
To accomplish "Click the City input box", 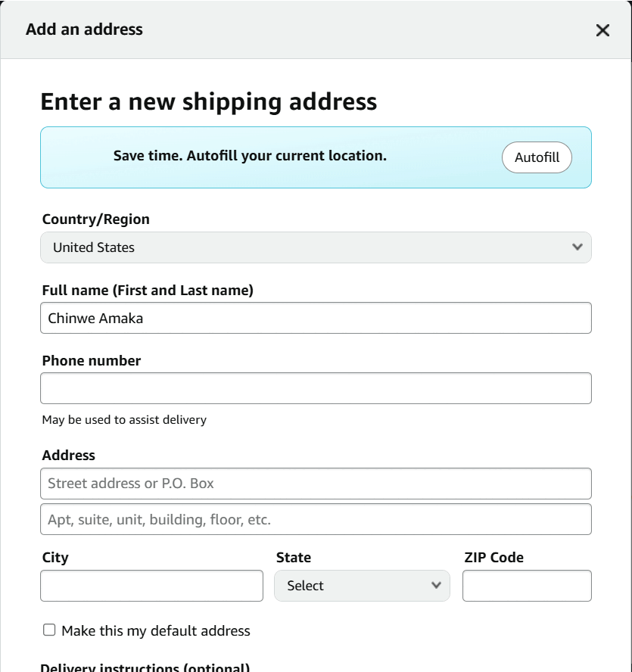I will (151, 585).
